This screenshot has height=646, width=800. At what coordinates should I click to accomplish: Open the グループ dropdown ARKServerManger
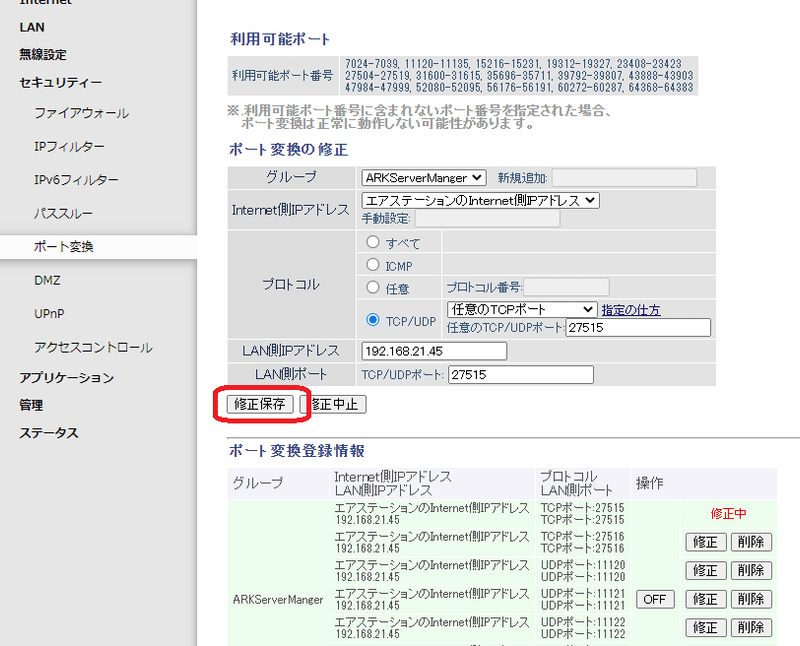tap(423, 178)
